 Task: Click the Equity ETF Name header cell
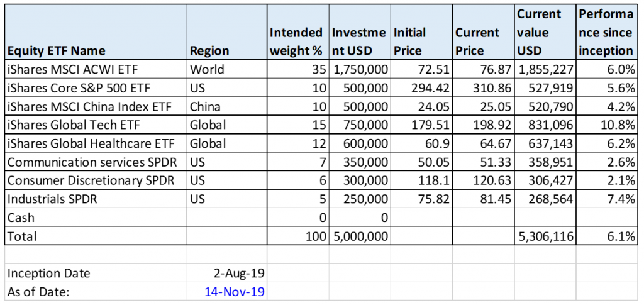[x=96, y=33]
